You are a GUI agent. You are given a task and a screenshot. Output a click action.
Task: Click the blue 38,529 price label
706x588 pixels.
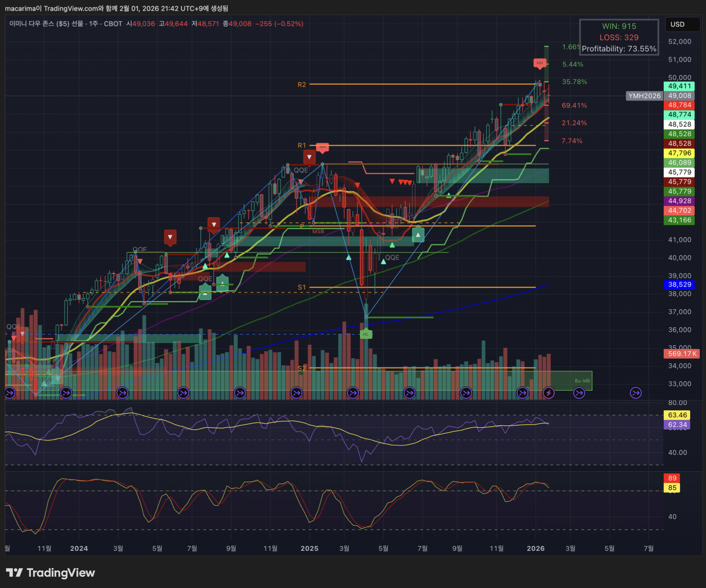(679, 285)
